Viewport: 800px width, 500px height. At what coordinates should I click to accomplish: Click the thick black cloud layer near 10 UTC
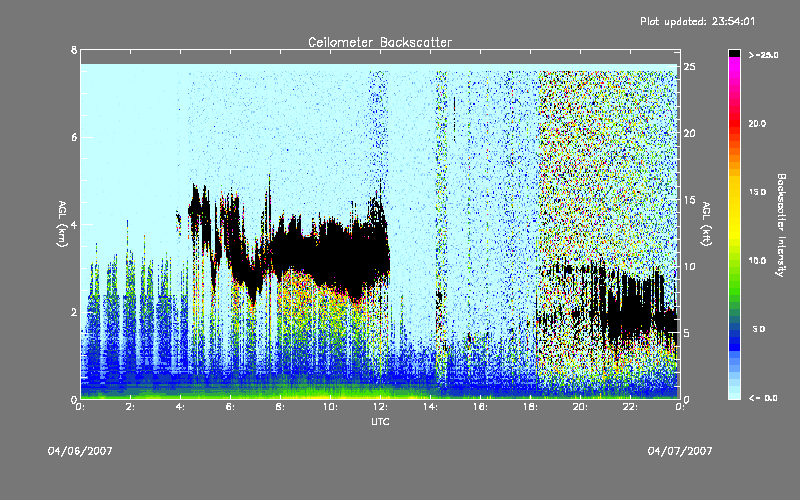click(x=332, y=255)
